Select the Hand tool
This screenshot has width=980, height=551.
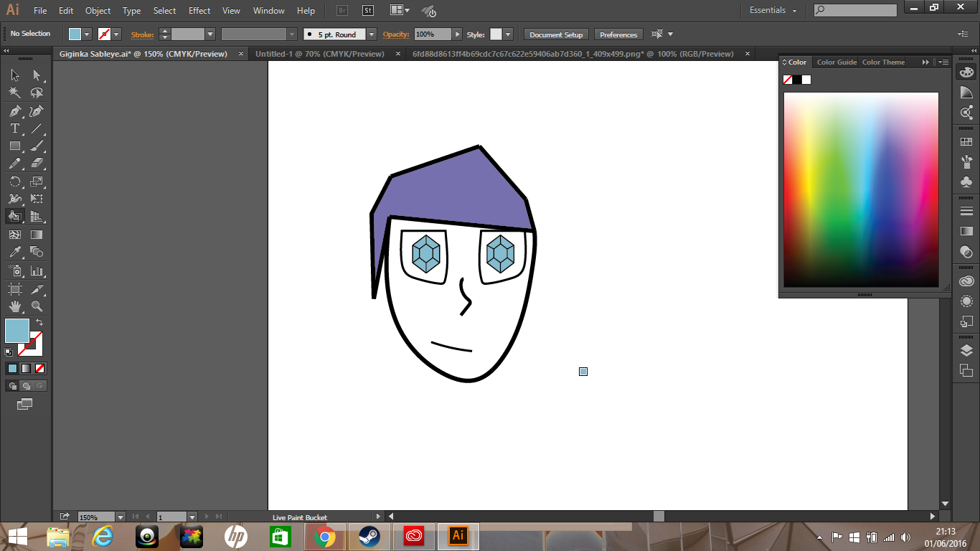15,306
